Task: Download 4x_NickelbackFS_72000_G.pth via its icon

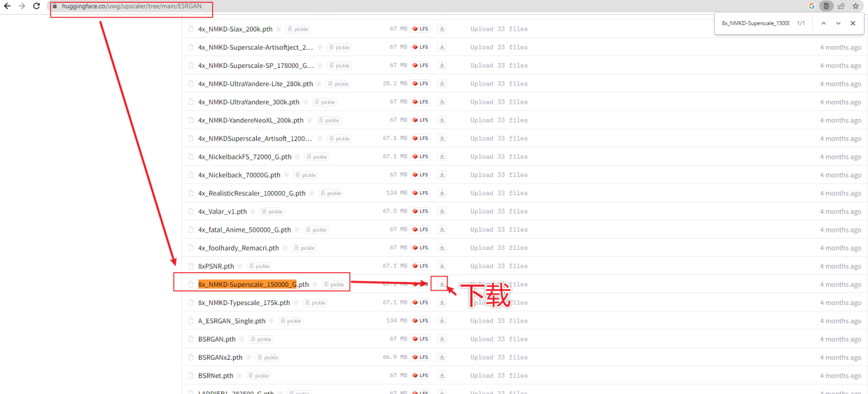Action: pos(442,156)
